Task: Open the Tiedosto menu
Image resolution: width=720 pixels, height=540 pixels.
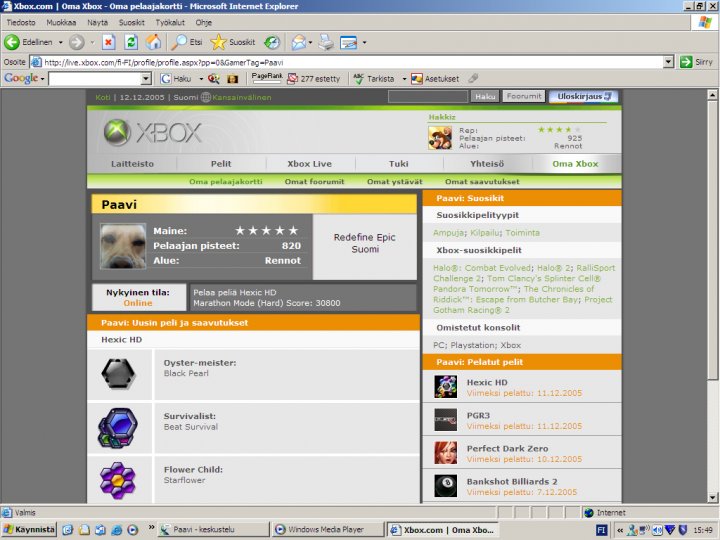Action: click(x=21, y=22)
